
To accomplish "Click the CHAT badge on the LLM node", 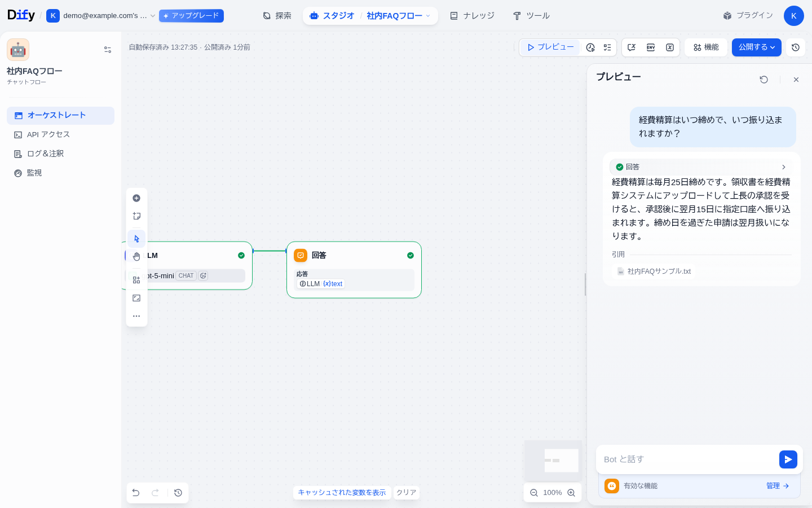I will point(186,276).
